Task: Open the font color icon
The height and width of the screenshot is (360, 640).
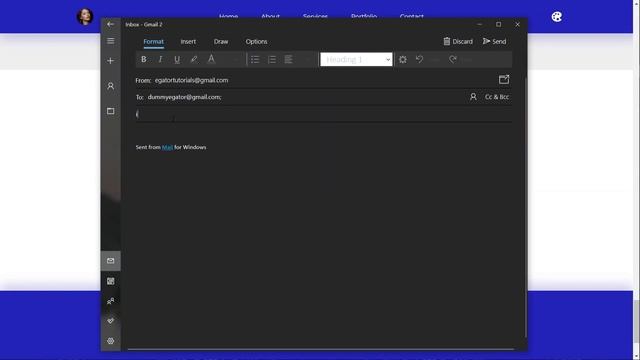Action: pyautogui.click(x=211, y=59)
